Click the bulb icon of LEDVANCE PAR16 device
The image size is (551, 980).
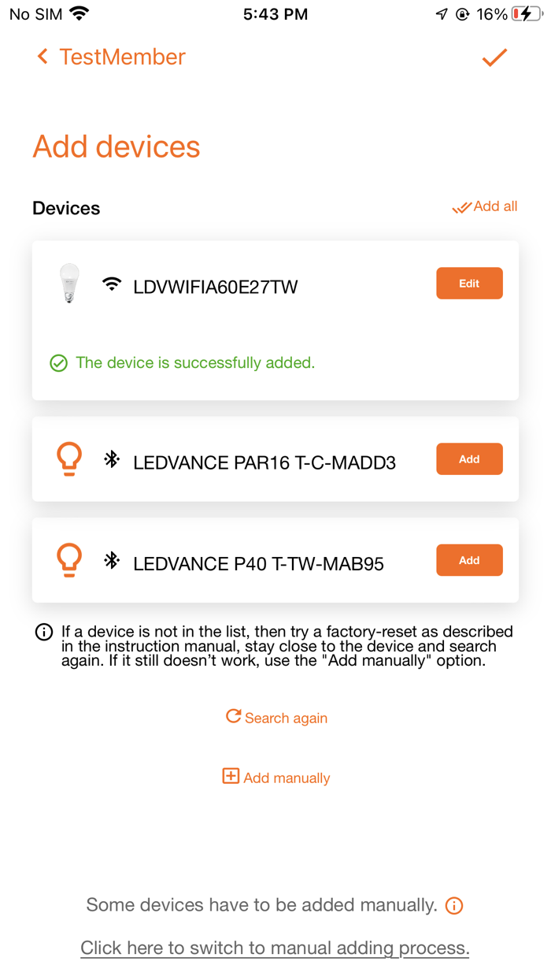click(x=69, y=458)
